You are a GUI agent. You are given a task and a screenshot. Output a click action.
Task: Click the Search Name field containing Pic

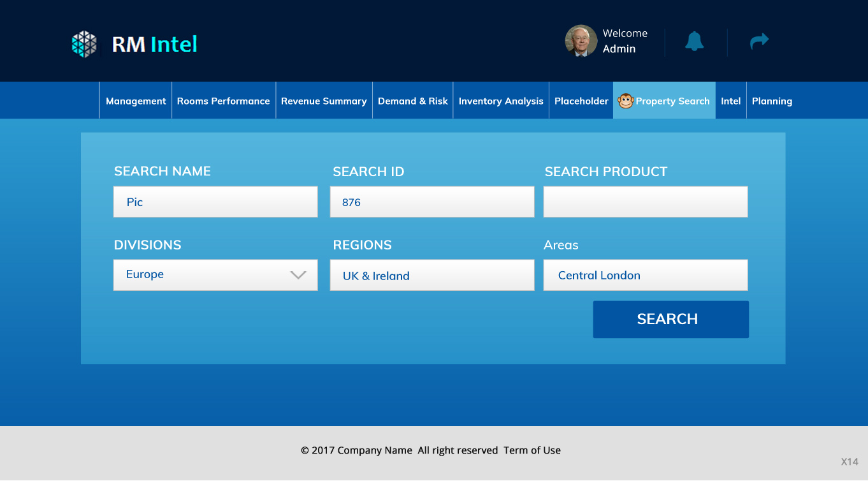coord(215,202)
